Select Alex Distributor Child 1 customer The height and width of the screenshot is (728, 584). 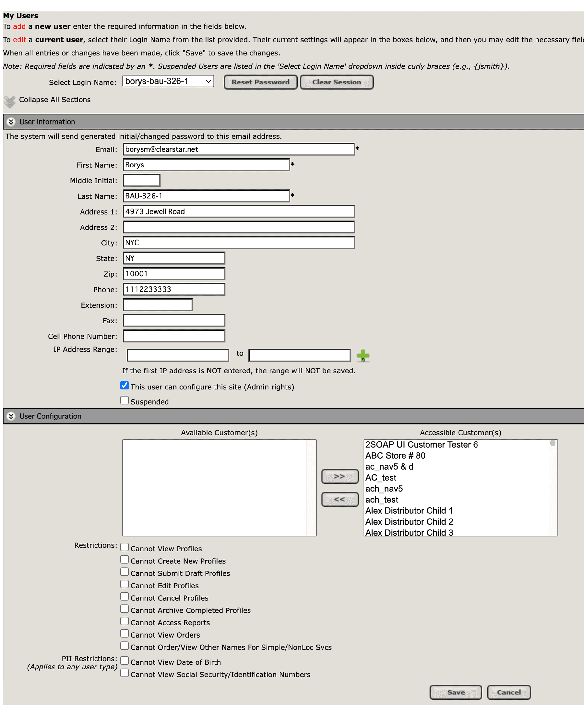coord(409,511)
